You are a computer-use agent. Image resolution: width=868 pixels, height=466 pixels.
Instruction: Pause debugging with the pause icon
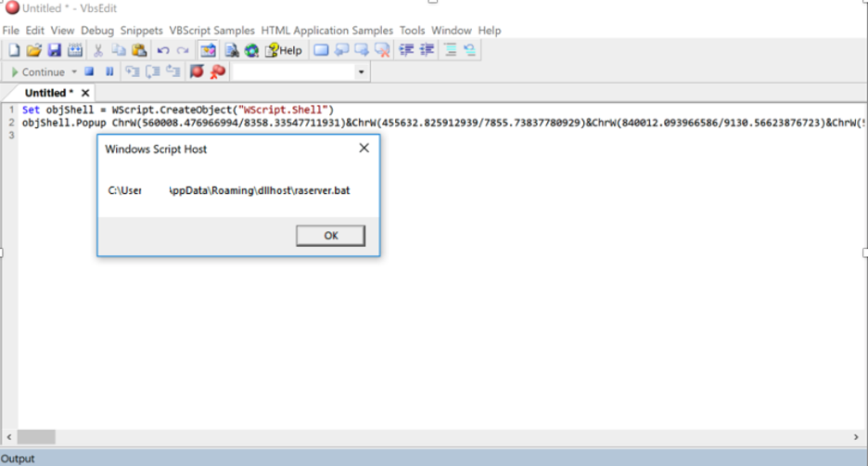pos(109,71)
